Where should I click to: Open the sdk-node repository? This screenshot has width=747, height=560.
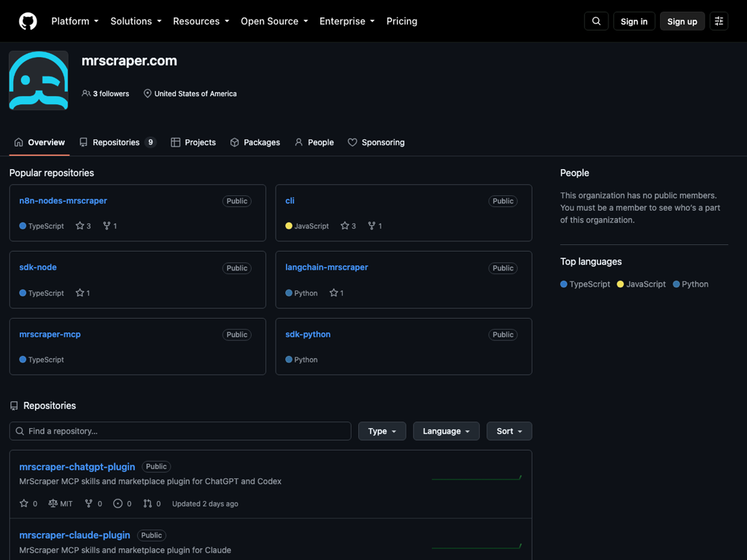pyautogui.click(x=38, y=267)
